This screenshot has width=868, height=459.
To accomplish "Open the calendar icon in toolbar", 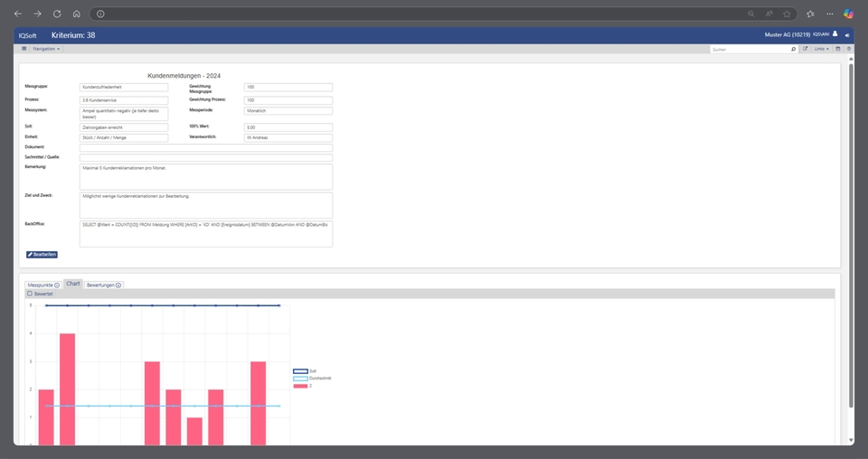I will pos(837,49).
